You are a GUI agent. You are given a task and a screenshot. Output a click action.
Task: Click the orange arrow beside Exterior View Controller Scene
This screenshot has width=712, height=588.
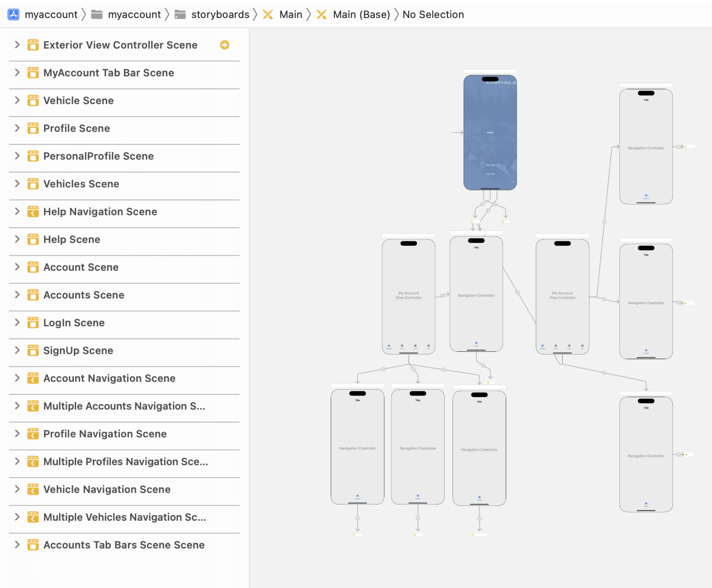(x=224, y=44)
